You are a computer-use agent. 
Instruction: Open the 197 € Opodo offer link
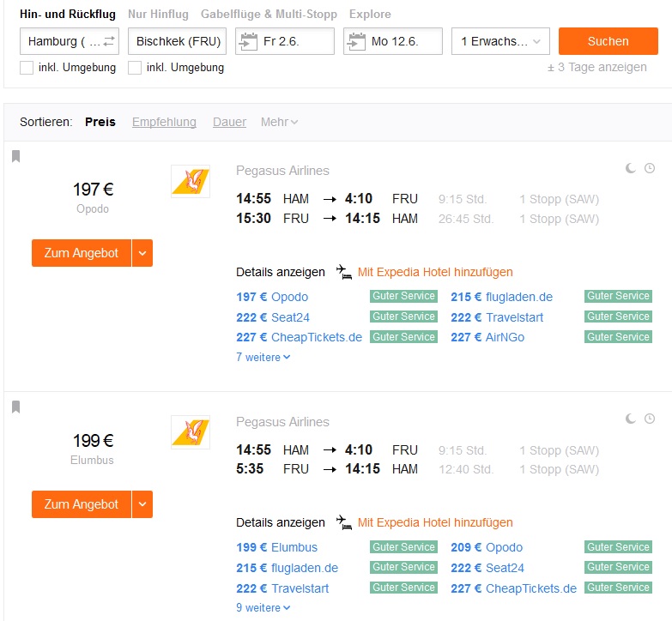(272, 297)
